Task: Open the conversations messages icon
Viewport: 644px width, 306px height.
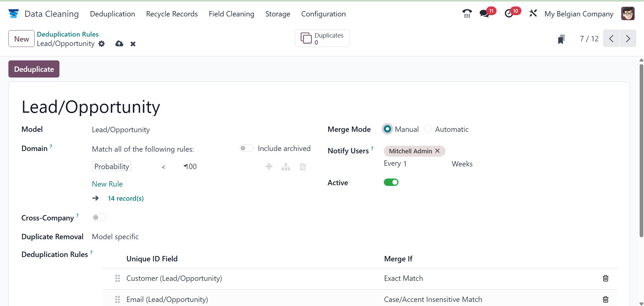Action: pos(485,13)
